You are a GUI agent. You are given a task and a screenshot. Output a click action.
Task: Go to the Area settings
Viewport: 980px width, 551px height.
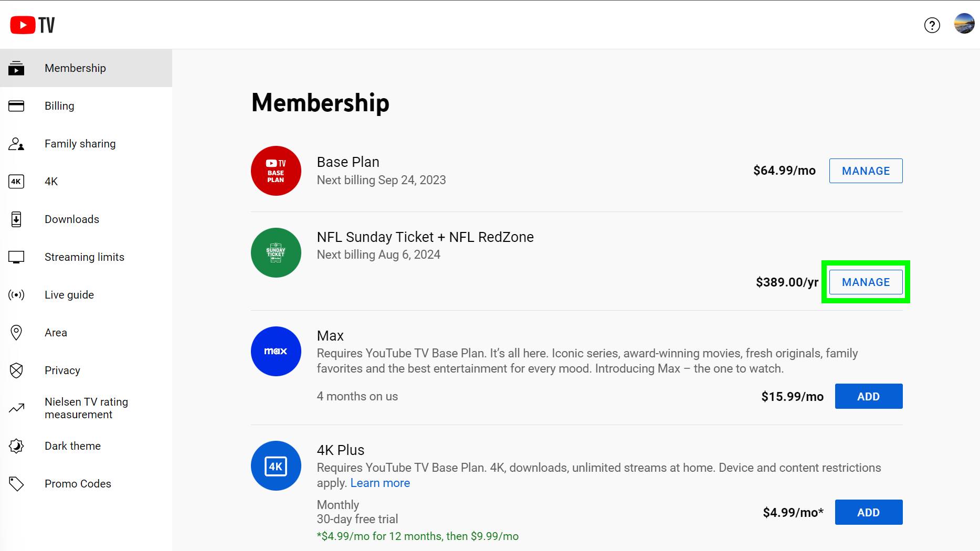click(x=56, y=333)
